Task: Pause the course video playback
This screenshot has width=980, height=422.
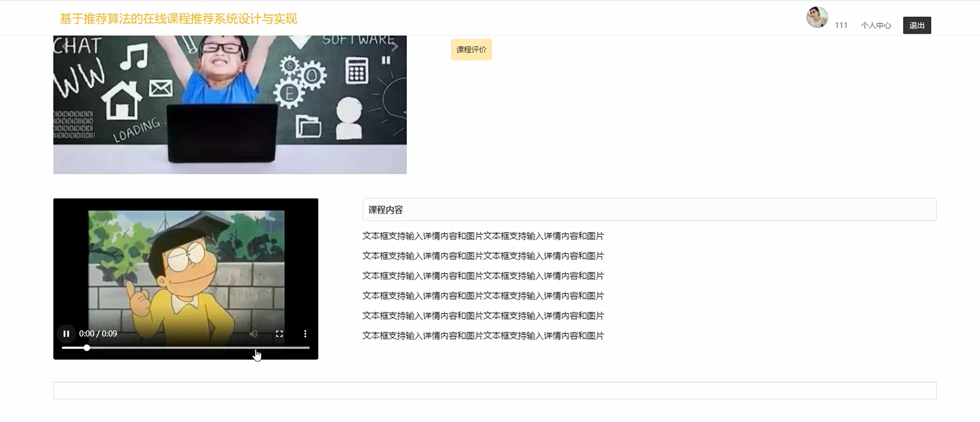Action: coord(66,334)
